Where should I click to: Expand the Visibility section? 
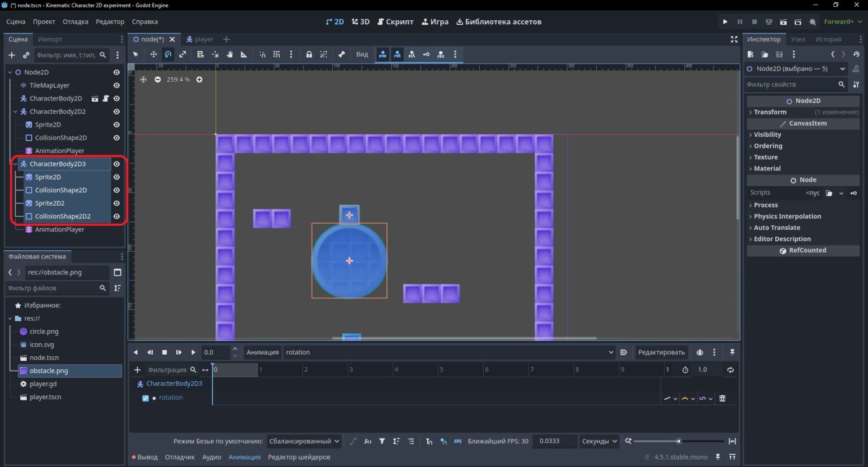click(803, 134)
